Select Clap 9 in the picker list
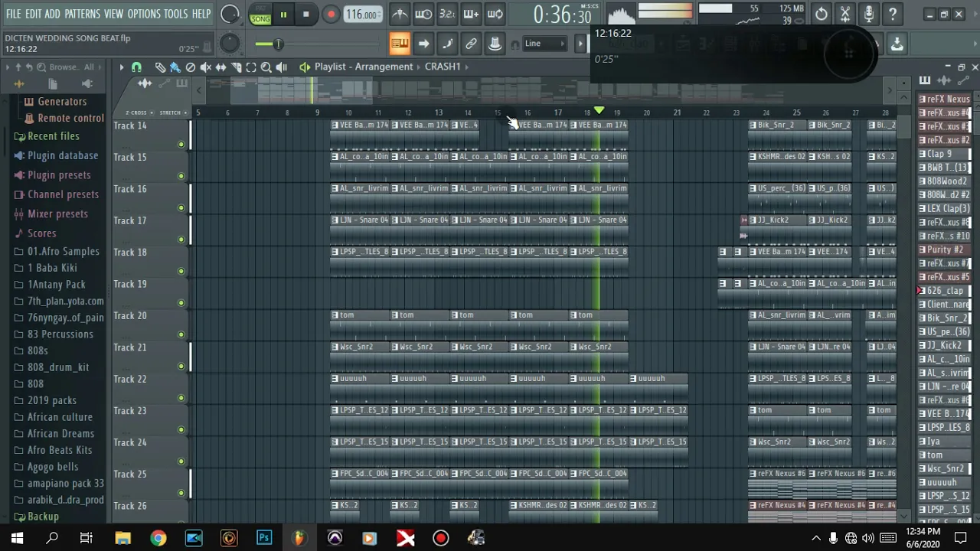This screenshot has width=980, height=551. (x=944, y=154)
